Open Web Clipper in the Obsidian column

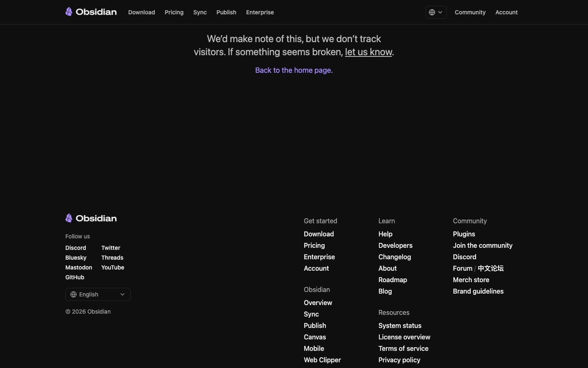tap(322, 360)
